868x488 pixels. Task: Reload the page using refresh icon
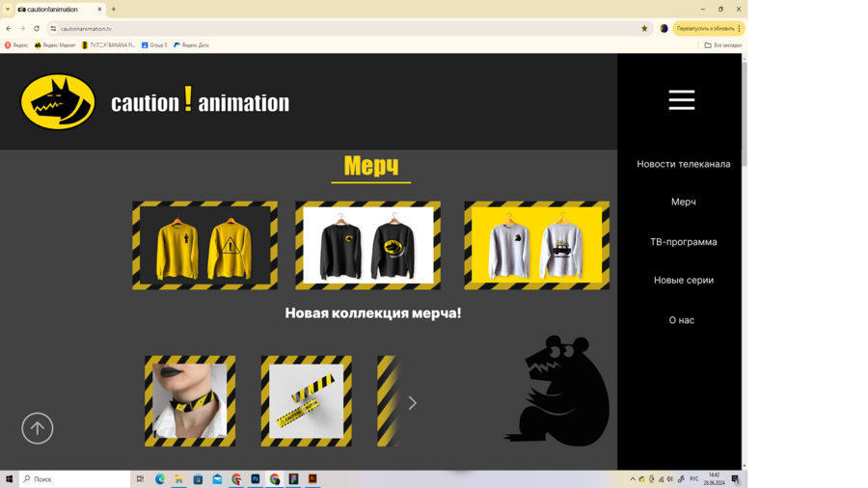[x=37, y=29]
